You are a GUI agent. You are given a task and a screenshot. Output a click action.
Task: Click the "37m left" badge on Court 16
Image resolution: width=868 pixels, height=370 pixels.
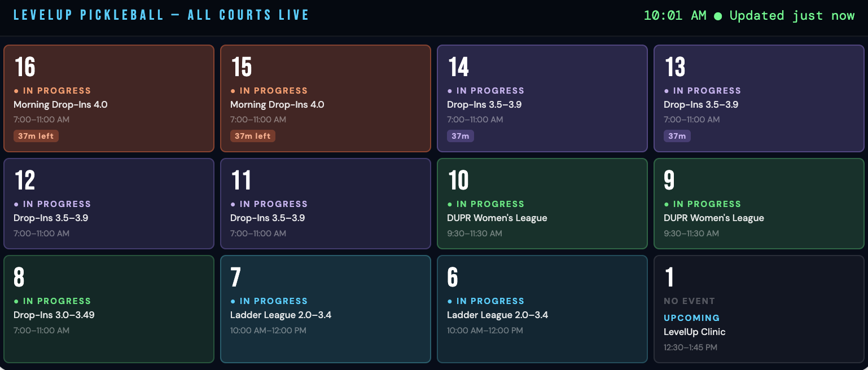(36, 136)
